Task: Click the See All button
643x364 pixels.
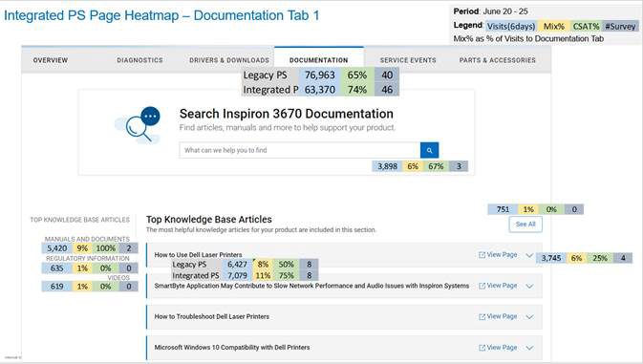Action: tap(525, 225)
